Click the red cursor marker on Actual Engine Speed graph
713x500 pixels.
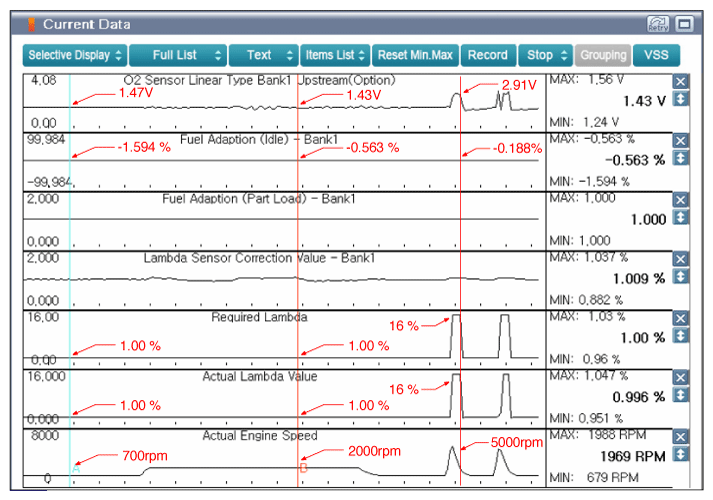pos(303,467)
